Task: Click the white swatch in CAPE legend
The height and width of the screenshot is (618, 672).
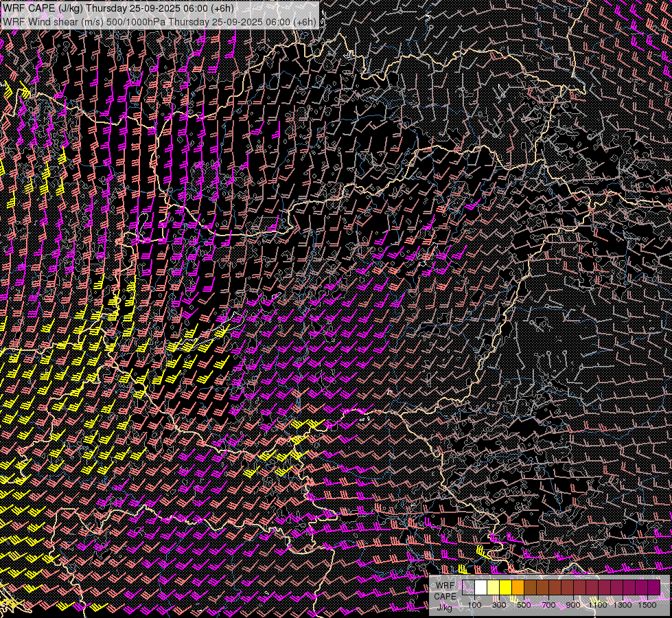Action: click(481, 587)
